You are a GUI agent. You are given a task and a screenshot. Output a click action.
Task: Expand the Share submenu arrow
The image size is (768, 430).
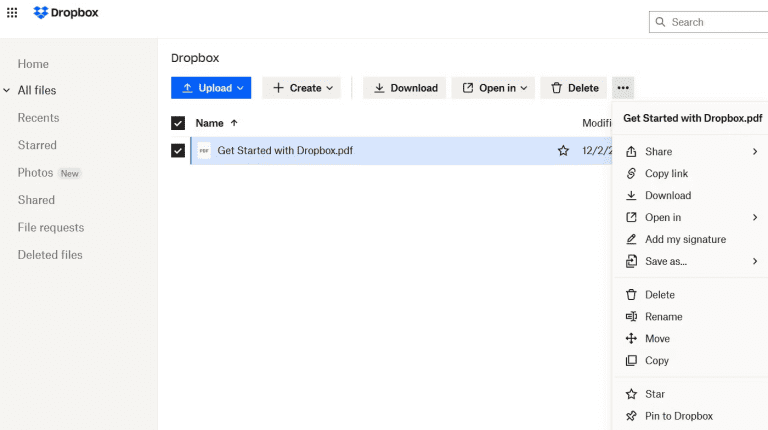755,151
